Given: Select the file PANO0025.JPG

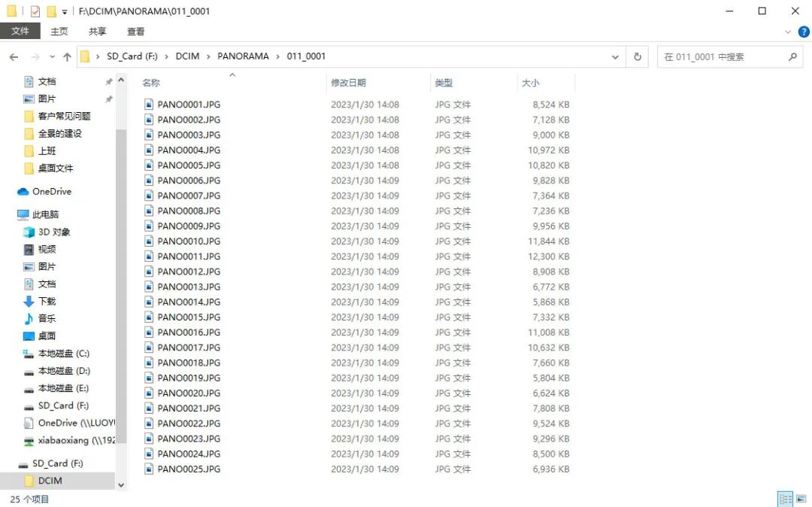Looking at the screenshot, I should pyautogui.click(x=189, y=469).
